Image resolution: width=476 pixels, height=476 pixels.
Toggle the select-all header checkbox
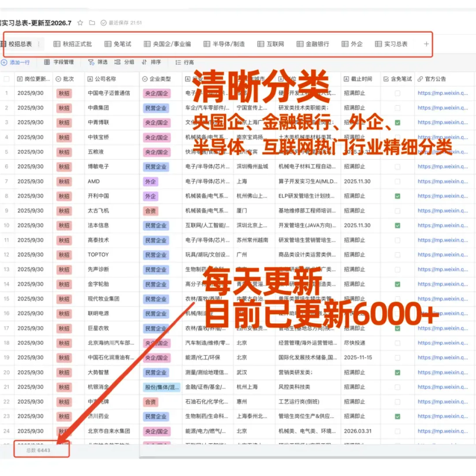(x=6, y=79)
